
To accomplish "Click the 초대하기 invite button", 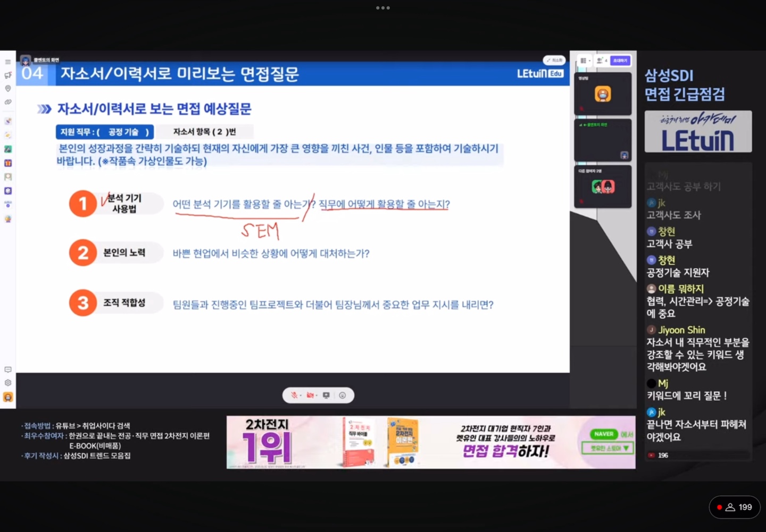I will tap(620, 61).
